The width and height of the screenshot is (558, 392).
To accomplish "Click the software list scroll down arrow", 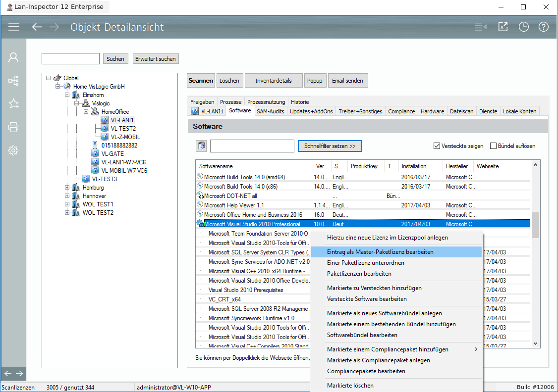I will (535, 343).
